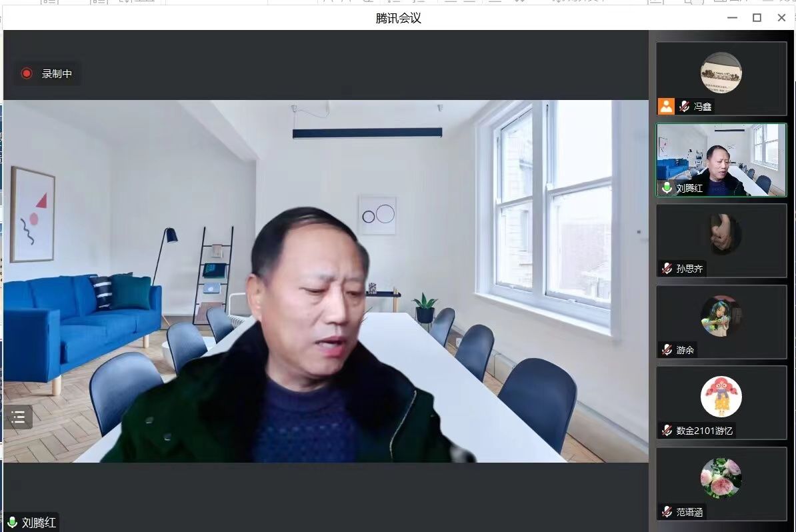Click the 刘腾红 name label below main video
The height and width of the screenshot is (532, 796).
pyautogui.click(x=39, y=522)
